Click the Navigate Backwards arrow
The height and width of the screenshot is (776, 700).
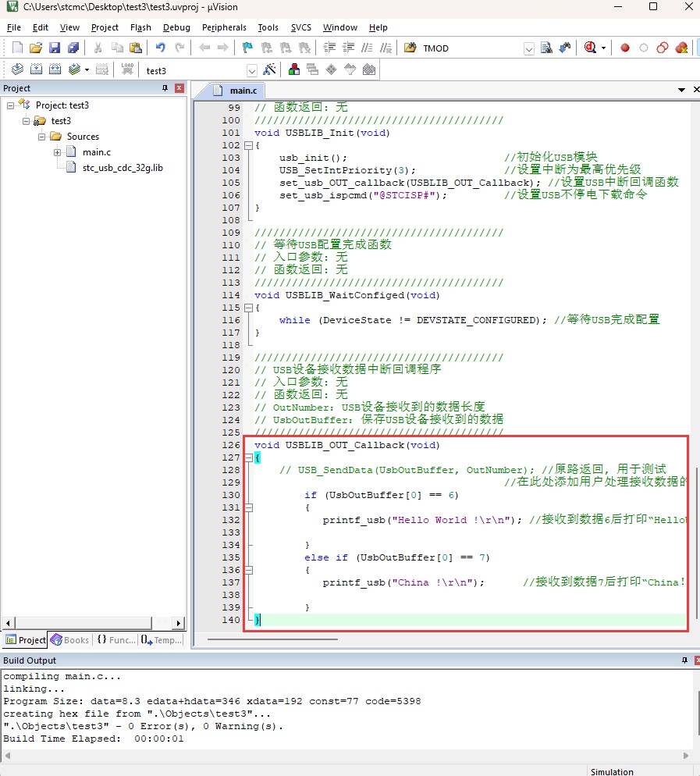204,48
